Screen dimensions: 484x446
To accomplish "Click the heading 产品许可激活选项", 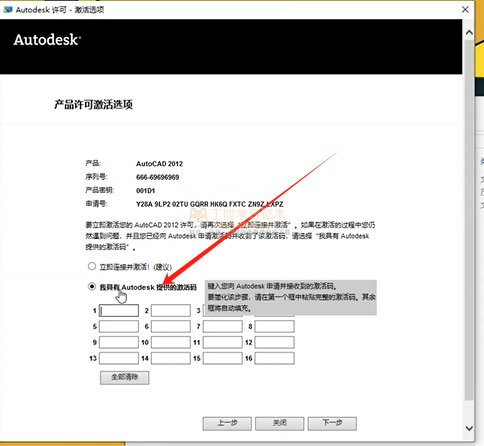I will (x=93, y=105).
